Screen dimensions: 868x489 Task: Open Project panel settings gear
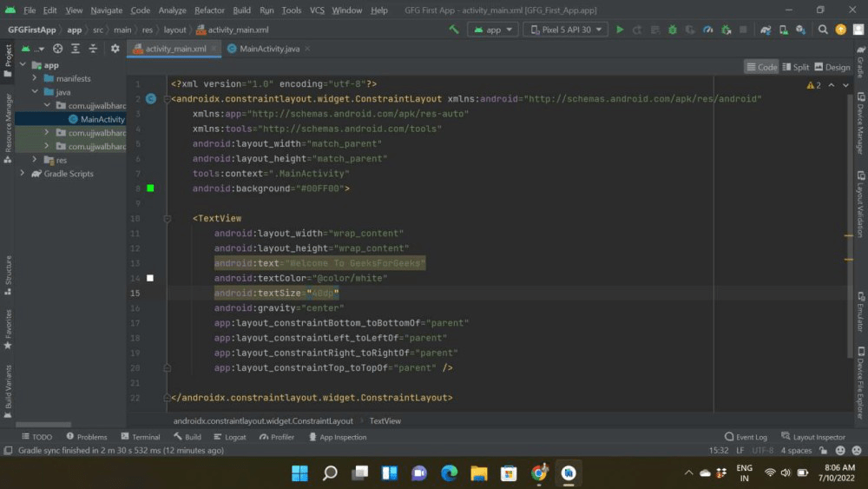point(115,49)
